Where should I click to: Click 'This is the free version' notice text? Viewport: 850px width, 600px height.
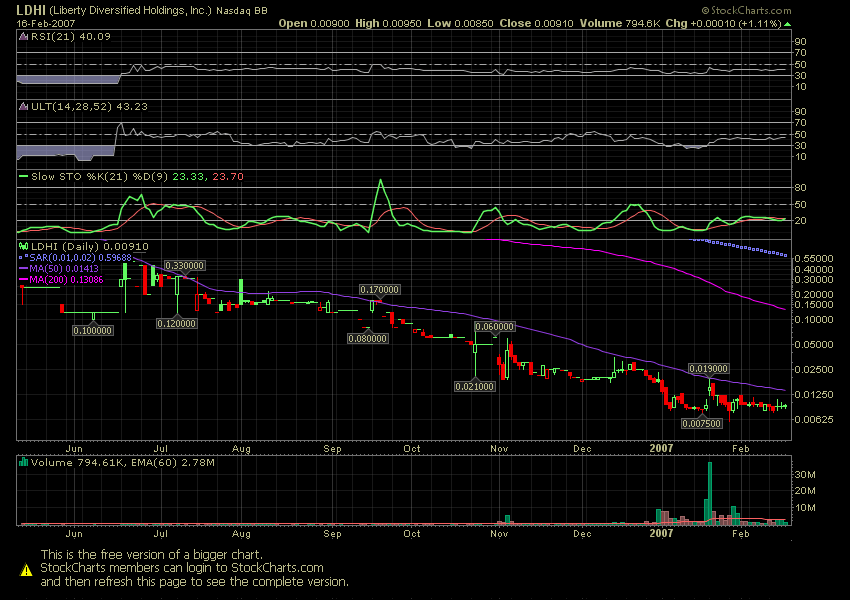click(x=151, y=554)
